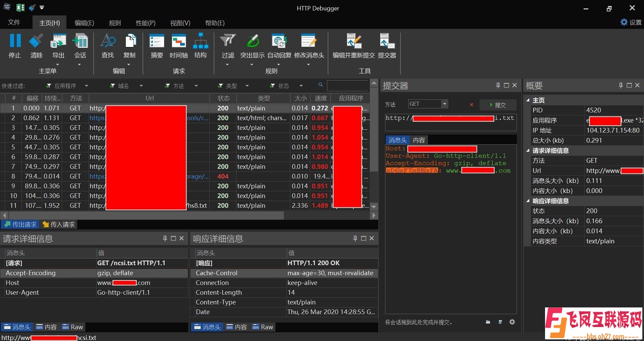Sort by the 状态 column header
This screenshot has width=644, height=341.
pyautogui.click(x=223, y=98)
